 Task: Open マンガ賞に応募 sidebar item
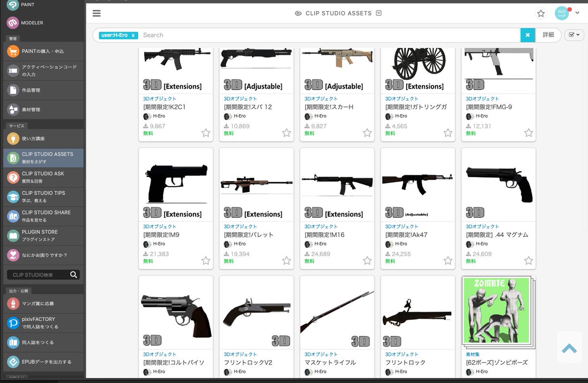pyautogui.click(x=44, y=304)
